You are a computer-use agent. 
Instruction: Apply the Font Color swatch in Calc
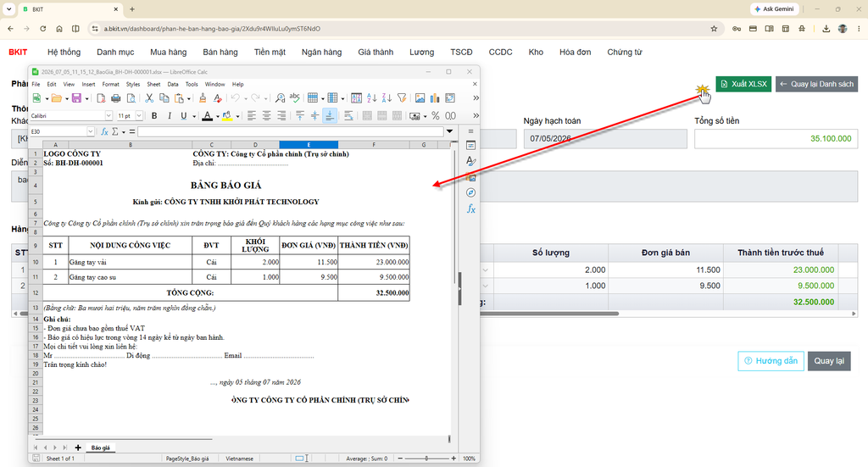207,115
